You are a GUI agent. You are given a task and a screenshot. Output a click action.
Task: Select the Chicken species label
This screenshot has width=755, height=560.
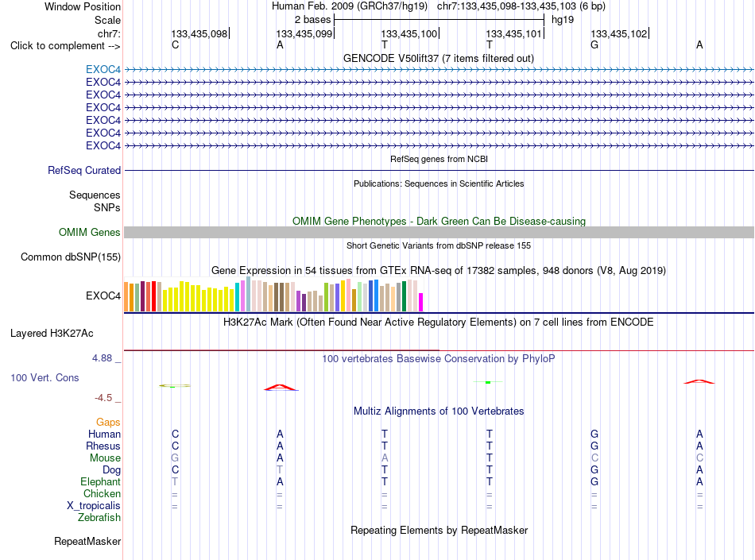102,493
